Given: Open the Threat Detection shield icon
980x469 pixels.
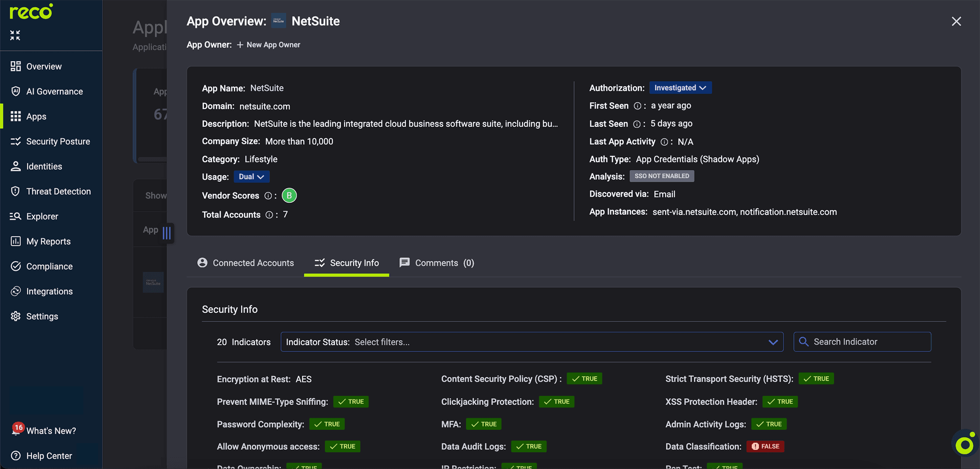Looking at the screenshot, I should 16,191.
